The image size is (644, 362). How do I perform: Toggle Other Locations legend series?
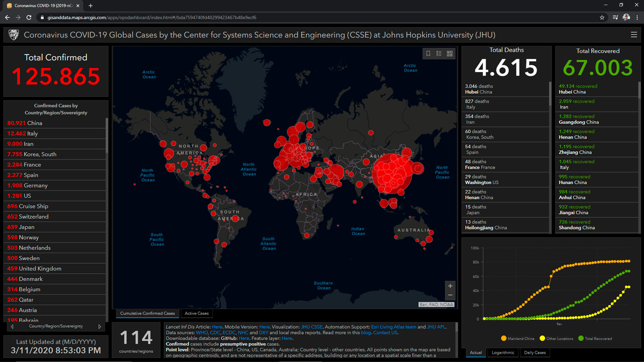click(556, 339)
